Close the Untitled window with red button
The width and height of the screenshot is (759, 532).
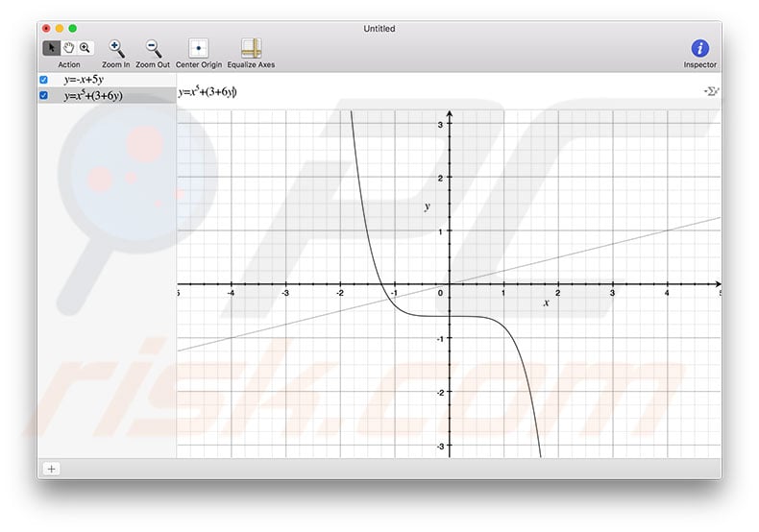pyautogui.click(x=45, y=29)
